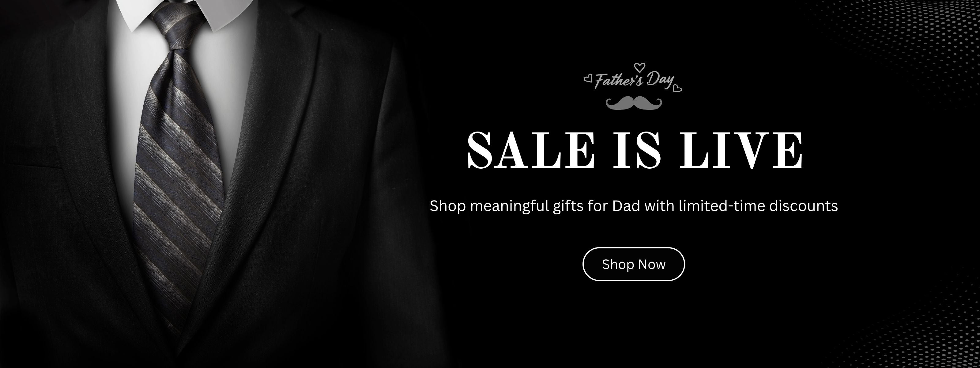Screen dimensions: 980x368
Task: Click the SALE IS LIVE headline
Action: click(635, 150)
